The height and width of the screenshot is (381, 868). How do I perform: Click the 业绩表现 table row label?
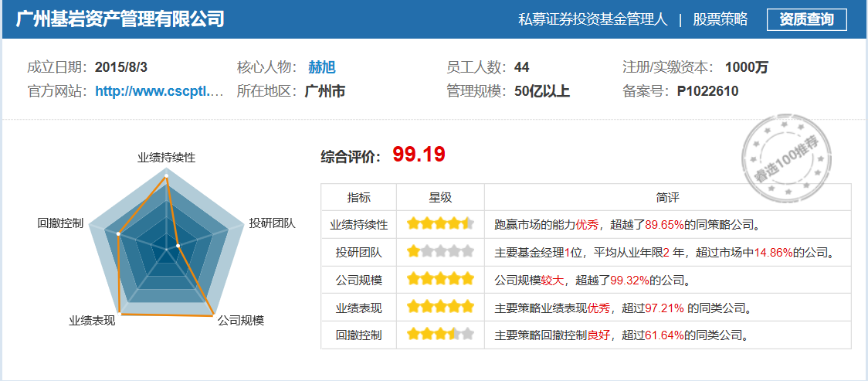(x=359, y=308)
